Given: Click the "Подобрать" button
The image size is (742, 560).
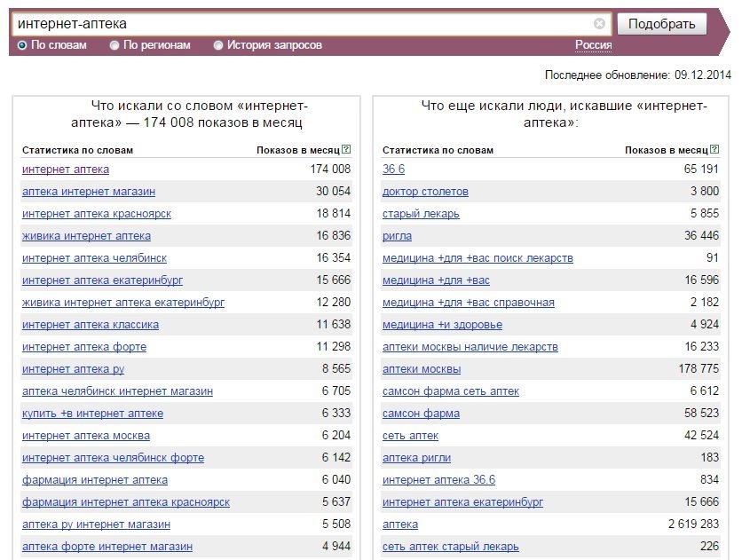Looking at the screenshot, I should (661, 24).
